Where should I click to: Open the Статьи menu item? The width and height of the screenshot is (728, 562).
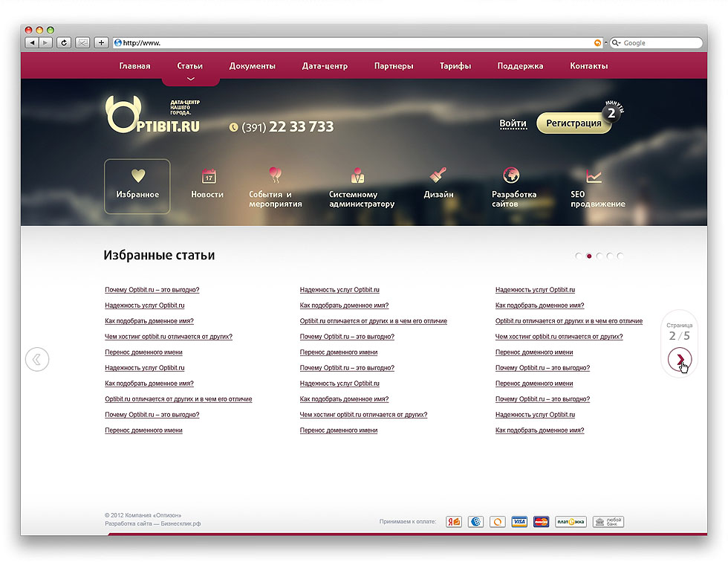[x=190, y=66]
